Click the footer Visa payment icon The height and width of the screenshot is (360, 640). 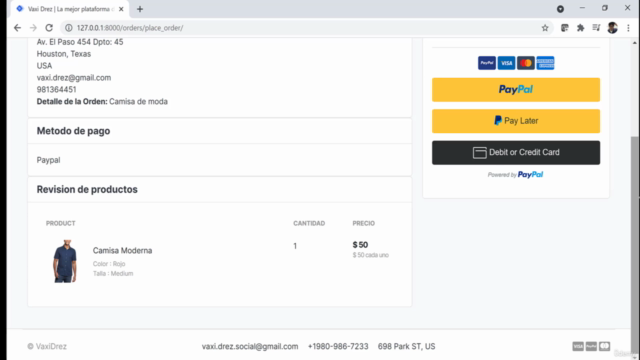[x=578, y=347]
